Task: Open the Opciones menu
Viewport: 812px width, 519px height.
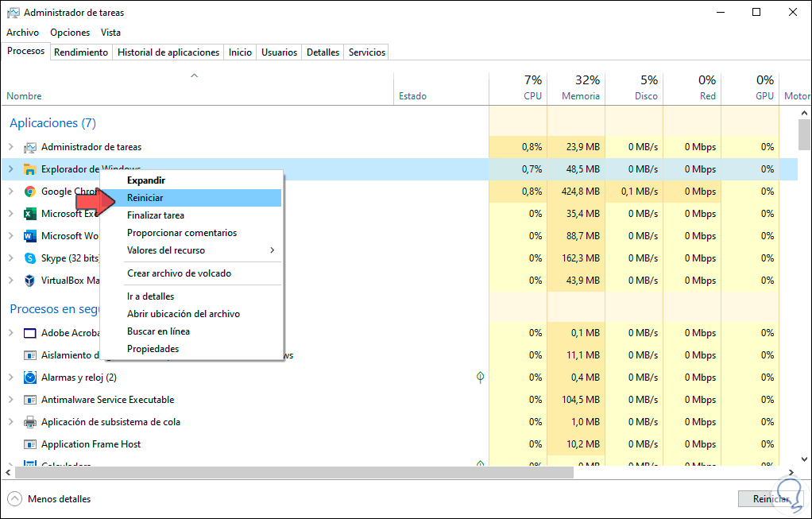Action: click(x=70, y=33)
